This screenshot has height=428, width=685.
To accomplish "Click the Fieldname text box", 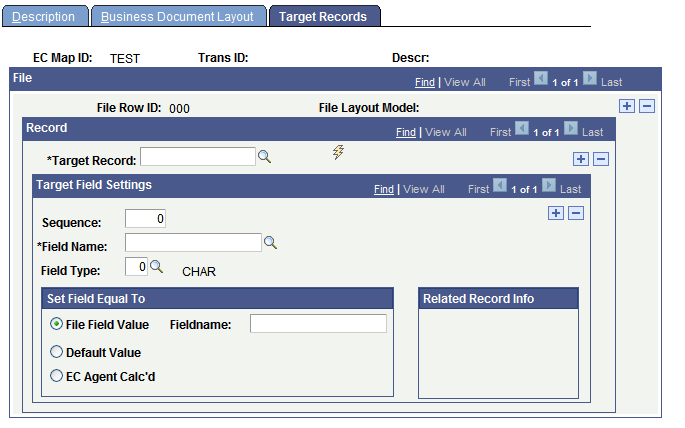I will click(x=318, y=323).
